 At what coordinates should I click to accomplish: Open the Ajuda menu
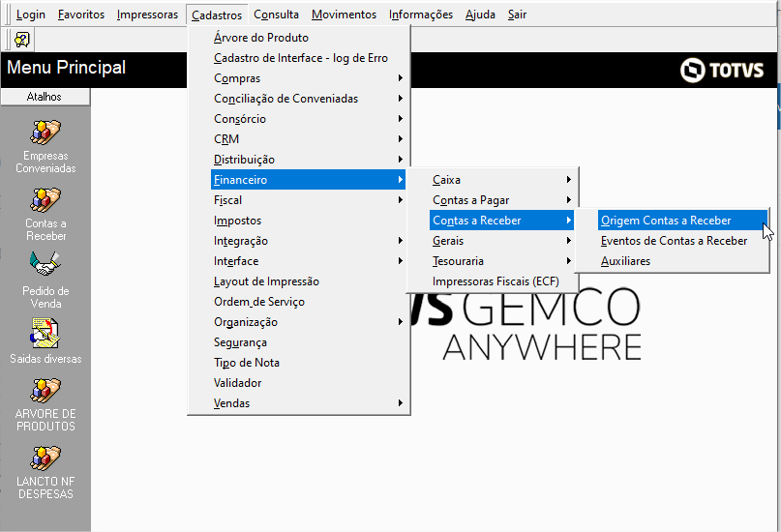point(480,15)
